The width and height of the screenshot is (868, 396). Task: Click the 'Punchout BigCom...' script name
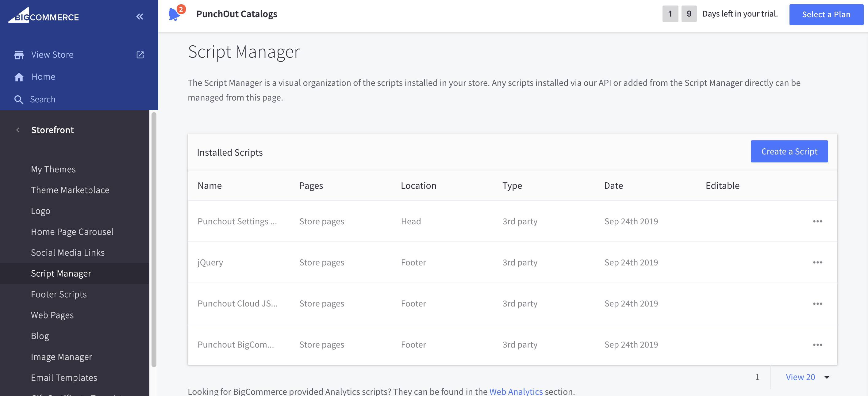(x=236, y=345)
